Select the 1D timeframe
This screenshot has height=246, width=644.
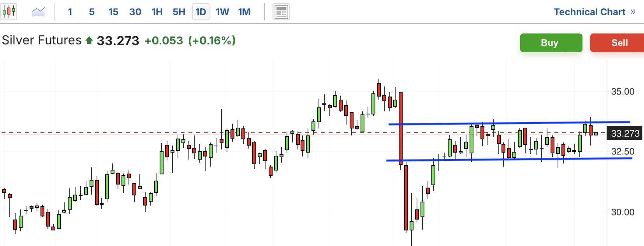[x=201, y=12]
